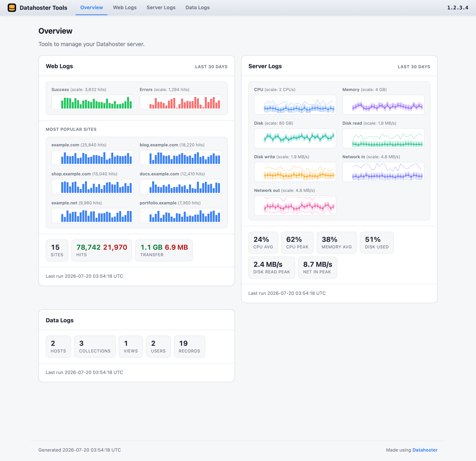Viewport: 476px width, 461px height.
Task: Click the 'Overview' page heading
Action: tap(55, 31)
